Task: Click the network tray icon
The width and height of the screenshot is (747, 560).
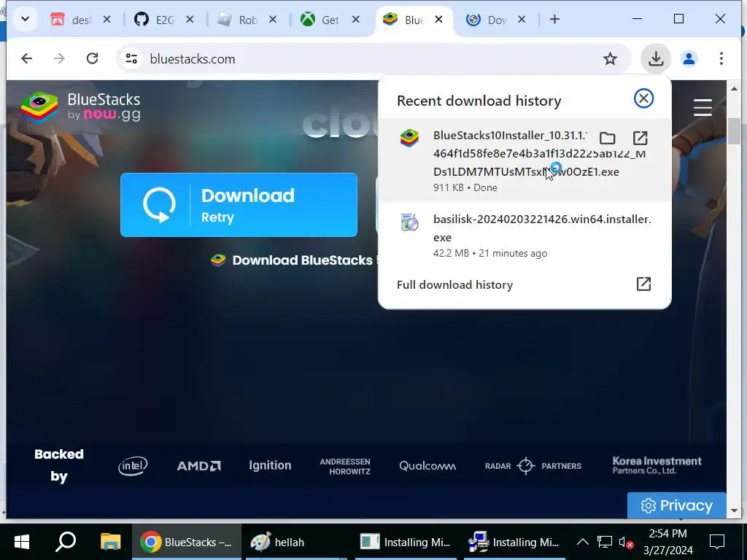Action: [x=604, y=542]
